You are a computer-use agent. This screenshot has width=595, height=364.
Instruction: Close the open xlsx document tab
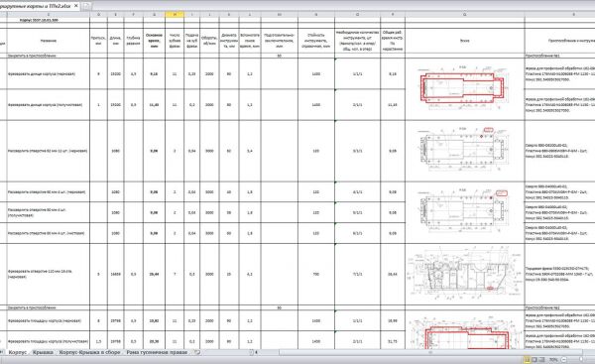pos(76,6)
